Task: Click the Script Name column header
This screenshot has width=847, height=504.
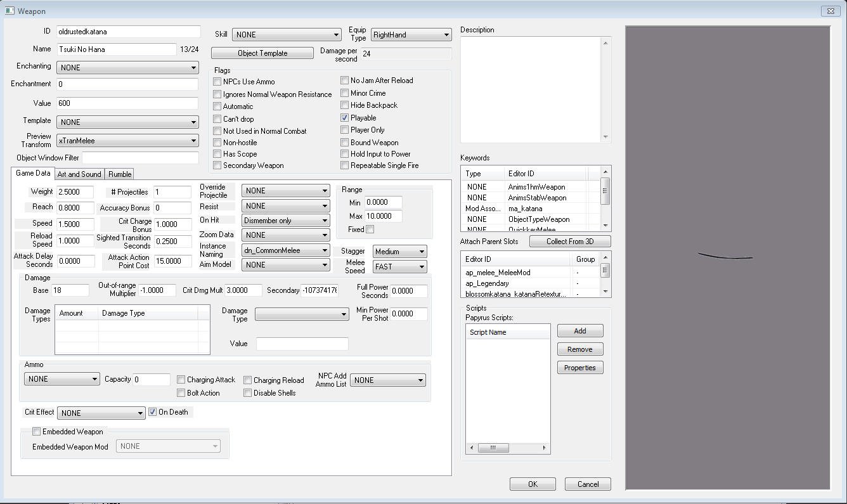Action: tap(508, 332)
